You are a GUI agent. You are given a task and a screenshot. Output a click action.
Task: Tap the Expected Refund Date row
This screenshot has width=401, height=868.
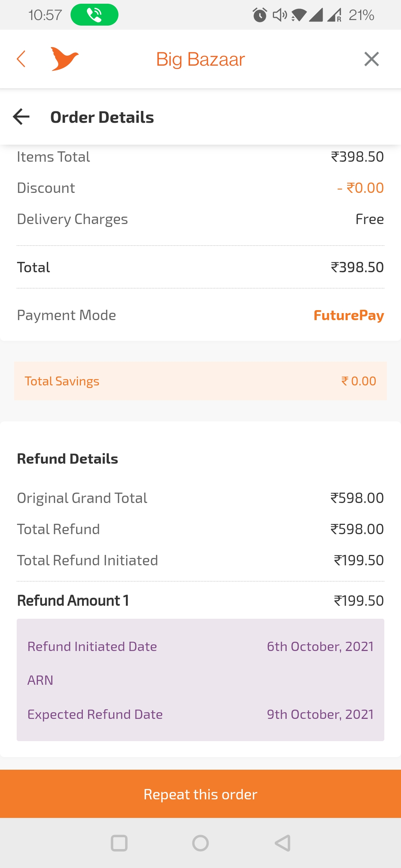click(200, 714)
